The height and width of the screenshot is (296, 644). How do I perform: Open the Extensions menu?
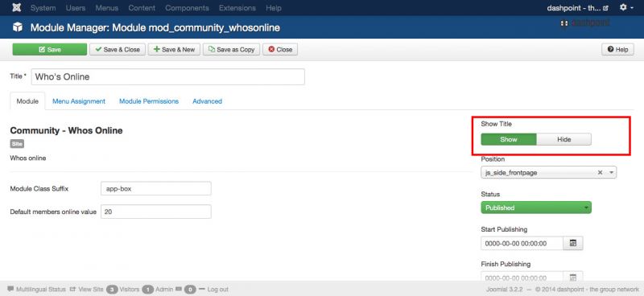click(x=237, y=8)
